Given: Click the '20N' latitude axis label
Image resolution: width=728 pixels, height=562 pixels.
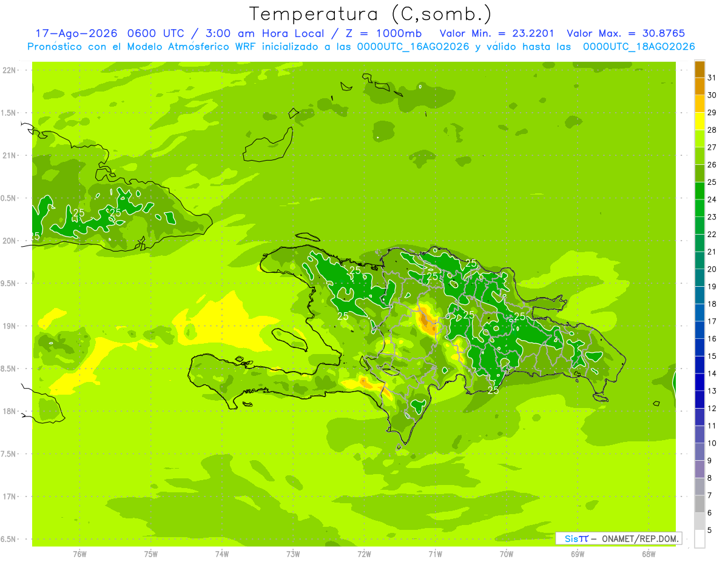Looking at the screenshot, I should 10,241.
